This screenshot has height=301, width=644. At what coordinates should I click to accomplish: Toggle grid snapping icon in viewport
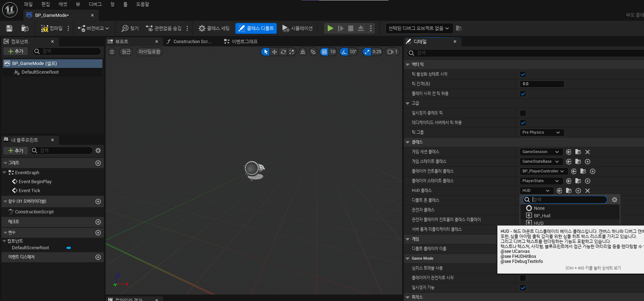point(324,52)
